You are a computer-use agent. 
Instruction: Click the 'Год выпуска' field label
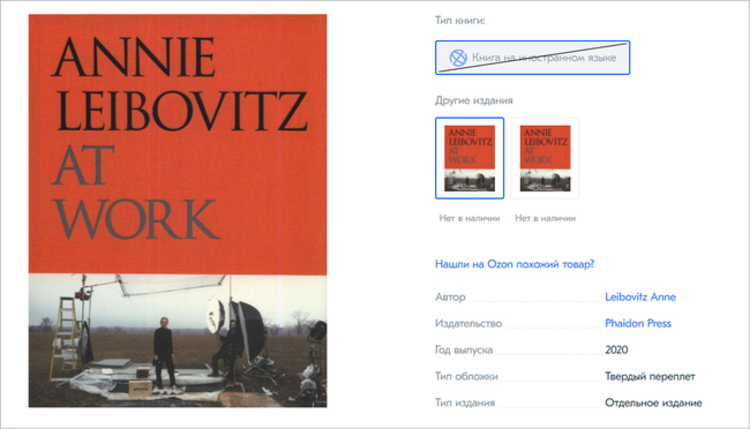click(x=463, y=350)
